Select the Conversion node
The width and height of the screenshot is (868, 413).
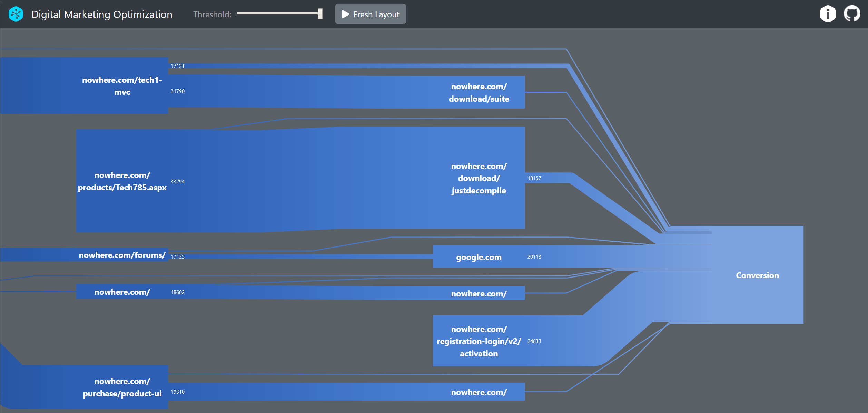(x=757, y=275)
